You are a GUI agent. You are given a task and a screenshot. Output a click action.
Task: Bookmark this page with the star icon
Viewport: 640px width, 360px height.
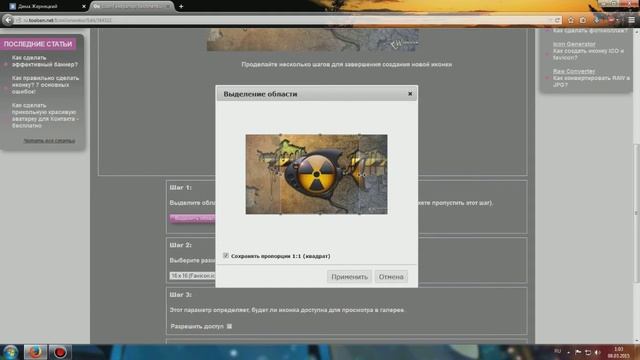pyautogui.click(x=571, y=20)
